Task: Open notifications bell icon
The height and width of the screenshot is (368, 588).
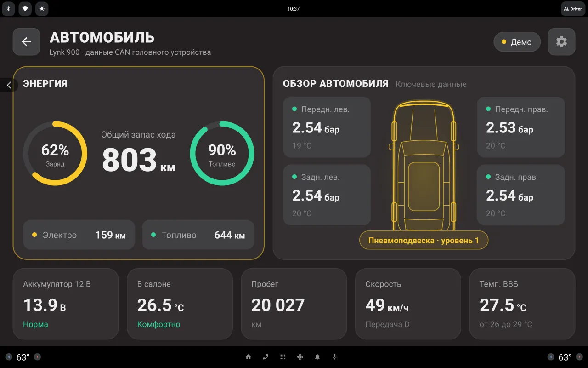Action: coord(317,357)
